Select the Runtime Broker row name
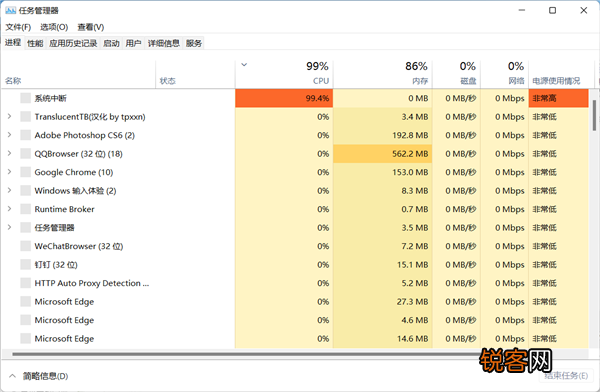This screenshot has width=600, height=392. [x=64, y=209]
